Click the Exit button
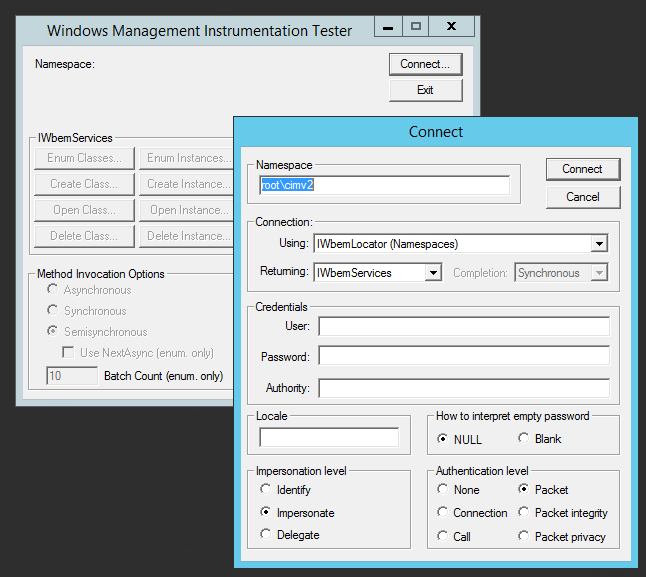Image resolution: width=646 pixels, height=577 pixels. coord(425,90)
